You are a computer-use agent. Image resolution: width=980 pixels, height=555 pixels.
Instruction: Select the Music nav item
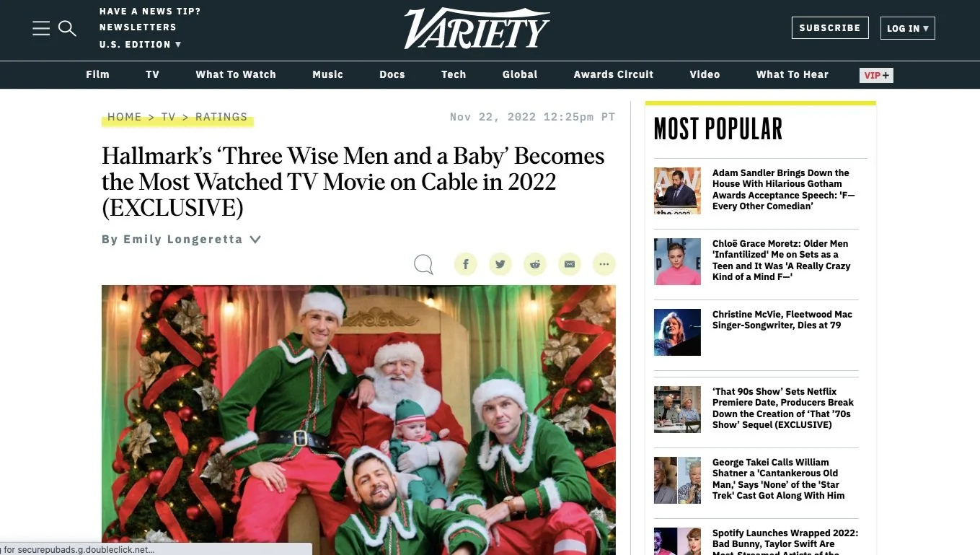coord(327,74)
